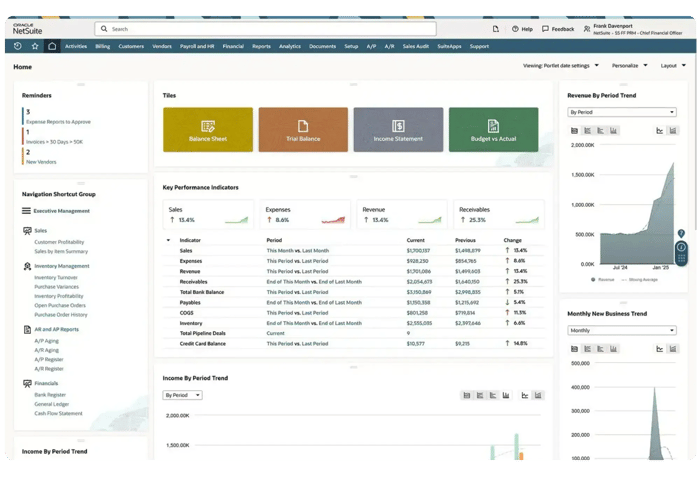
Task: Open the Analytics menu
Action: [290, 46]
